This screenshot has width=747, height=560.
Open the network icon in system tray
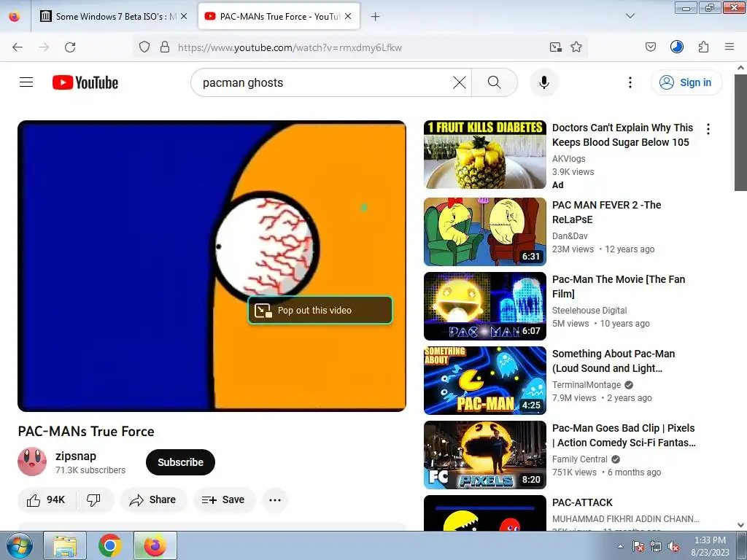coord(656,547)
